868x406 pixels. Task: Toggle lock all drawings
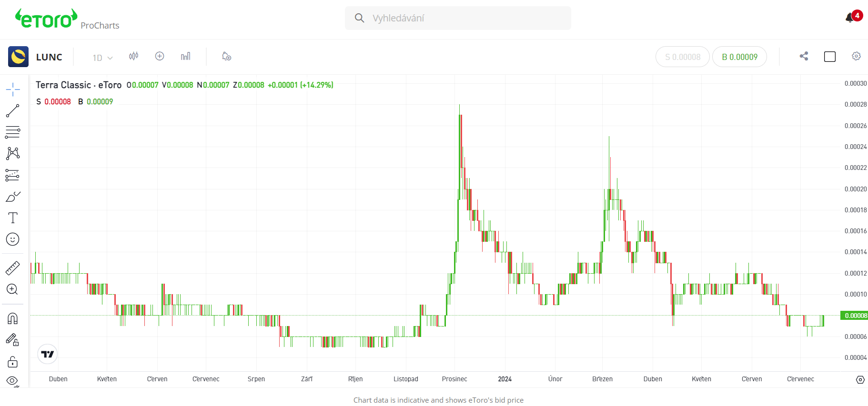tap(13, 362)
